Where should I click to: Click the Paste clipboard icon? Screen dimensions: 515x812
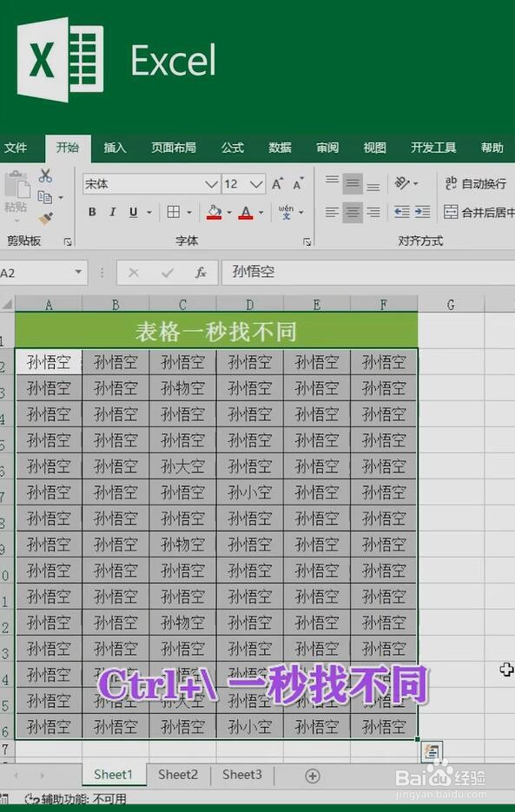[x=17, y=185]
